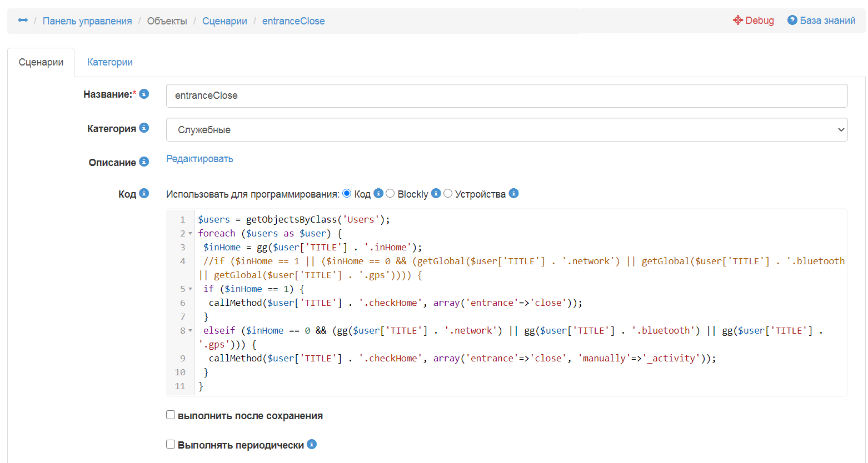The image size is (868, 463).
Task: Enable the Выполнять периодически checkbox
Action: pos(171,444)
